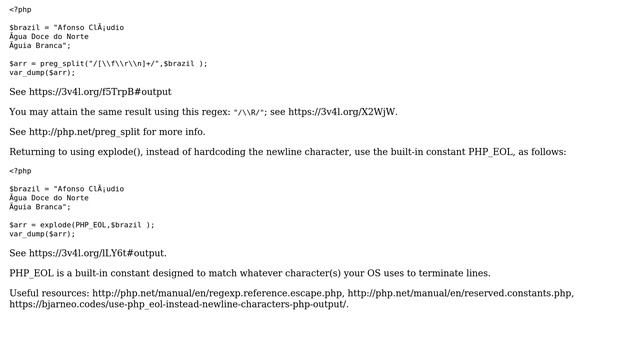Click the second 'Água Doce do Norte' line
This screenshot has height=360, width=640.
point(49,198)
